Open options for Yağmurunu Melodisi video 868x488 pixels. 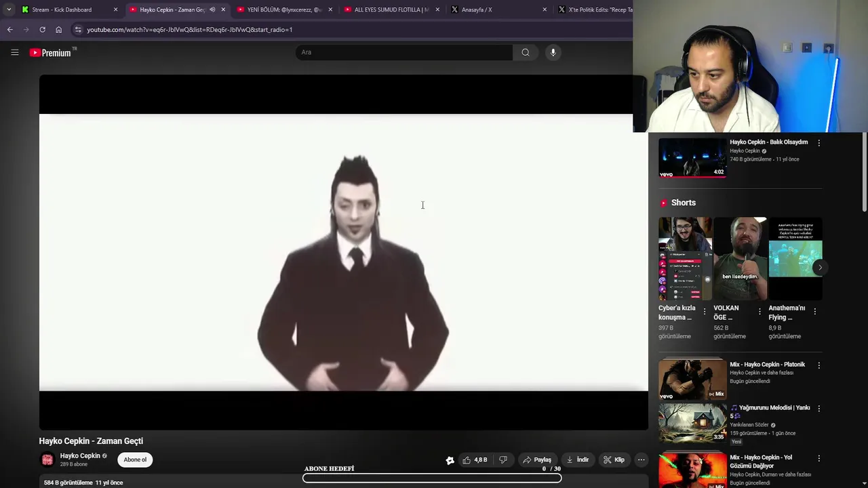[x=818, y=409]
